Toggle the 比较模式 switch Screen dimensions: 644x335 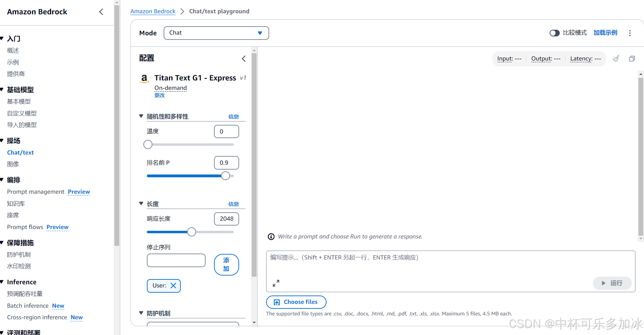coord(554,33)
